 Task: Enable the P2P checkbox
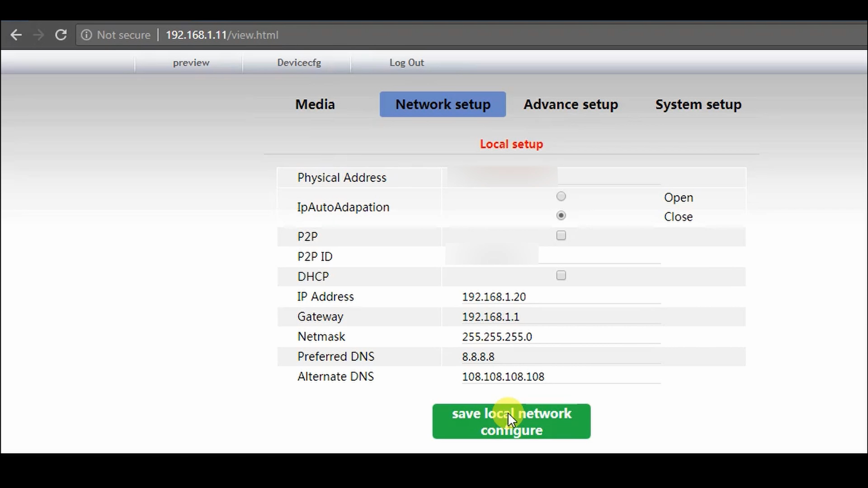561,235
